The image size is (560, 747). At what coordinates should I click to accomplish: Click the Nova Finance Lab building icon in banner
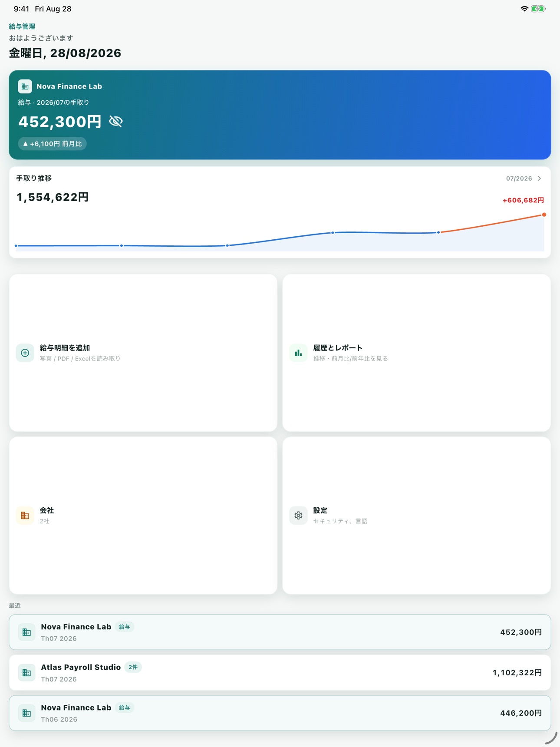coord(25,86)
